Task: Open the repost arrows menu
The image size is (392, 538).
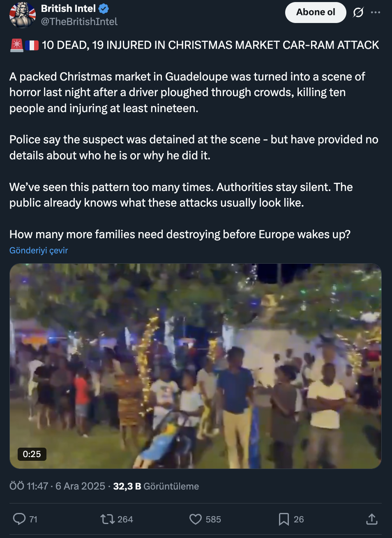Action: pos(107,519)
